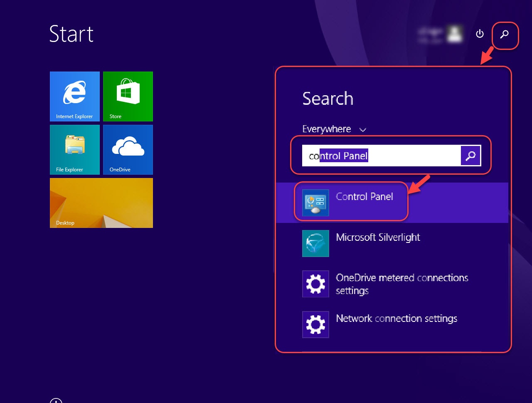Screen dimensions: 532x403
Task: Click the search text input field
Action: coord(382,156)
